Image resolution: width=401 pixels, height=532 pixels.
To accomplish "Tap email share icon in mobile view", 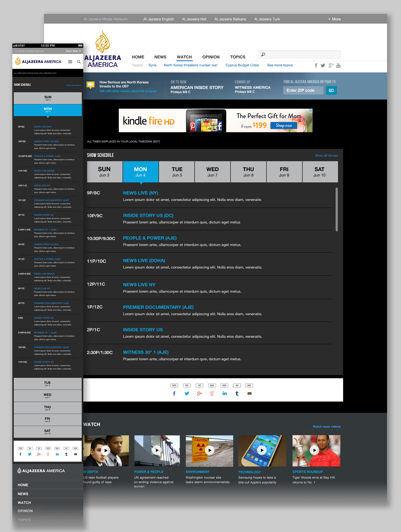I will click(x=75, y=454).
